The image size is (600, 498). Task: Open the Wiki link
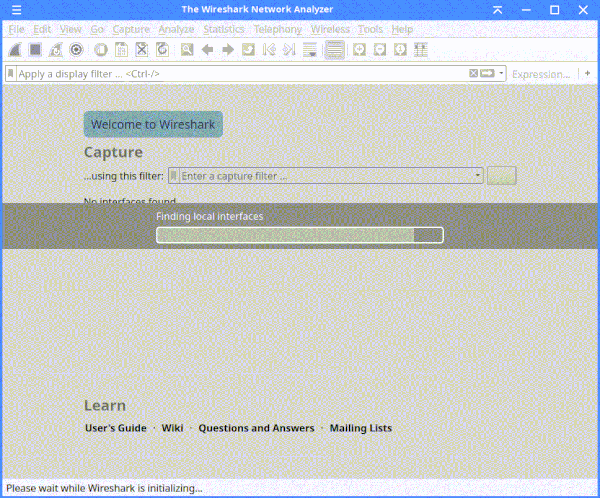(x=172, y=428)
